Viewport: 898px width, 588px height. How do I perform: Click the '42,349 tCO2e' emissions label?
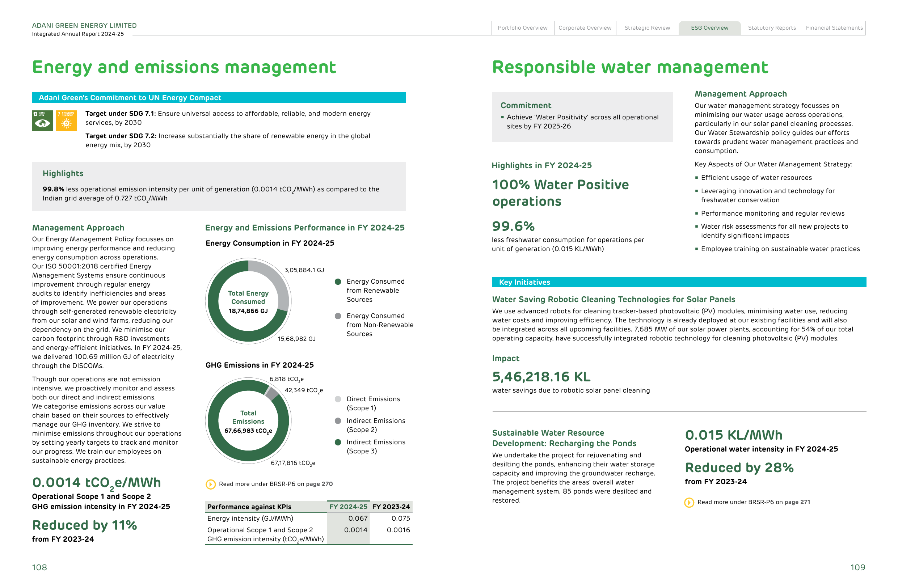tap(304, 390)
